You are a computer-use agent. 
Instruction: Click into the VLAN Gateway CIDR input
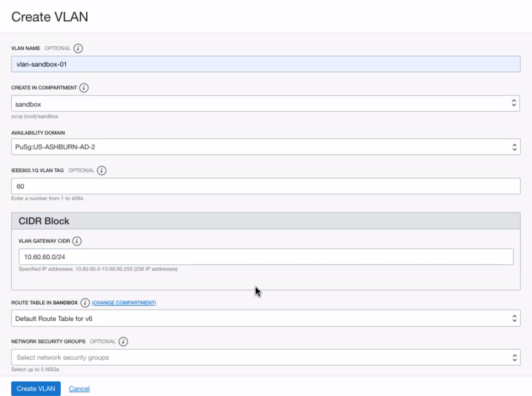[x=265, y=257]
